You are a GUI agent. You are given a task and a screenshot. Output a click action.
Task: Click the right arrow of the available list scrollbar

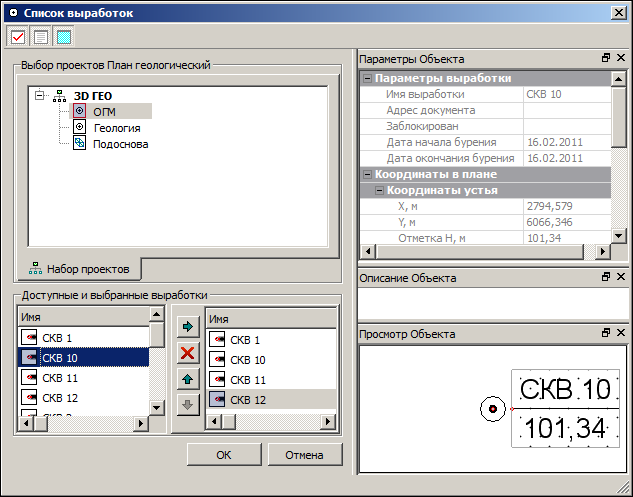click(x=141, y=423)
